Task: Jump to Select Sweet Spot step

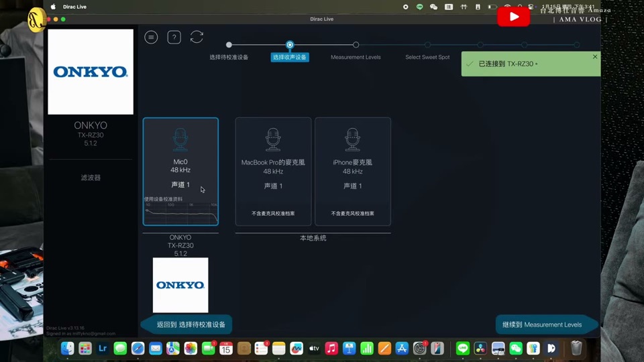Action: [427, 57]
